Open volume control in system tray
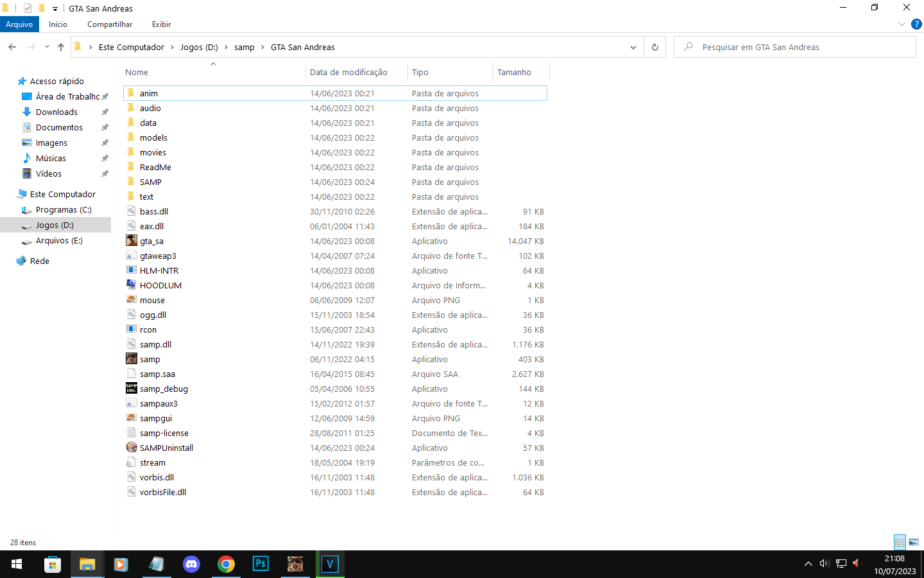The image size is (924, 578). (x=825, y=564)
